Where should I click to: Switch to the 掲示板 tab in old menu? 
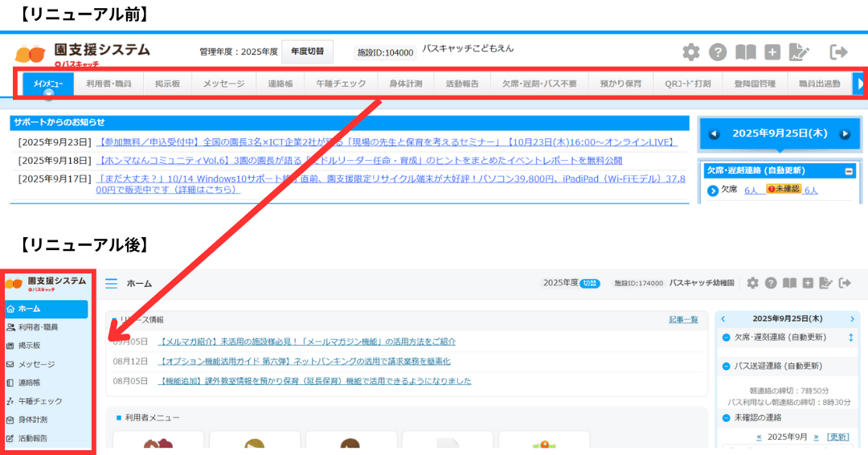(x=167, y=84)
